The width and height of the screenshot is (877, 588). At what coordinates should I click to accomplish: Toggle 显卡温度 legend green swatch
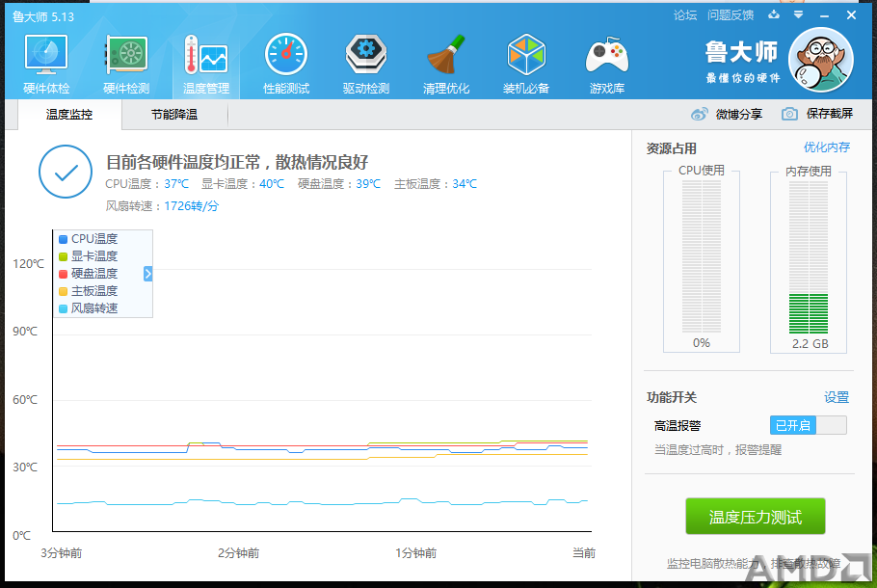pyautogui.click(x=63, y=256)
